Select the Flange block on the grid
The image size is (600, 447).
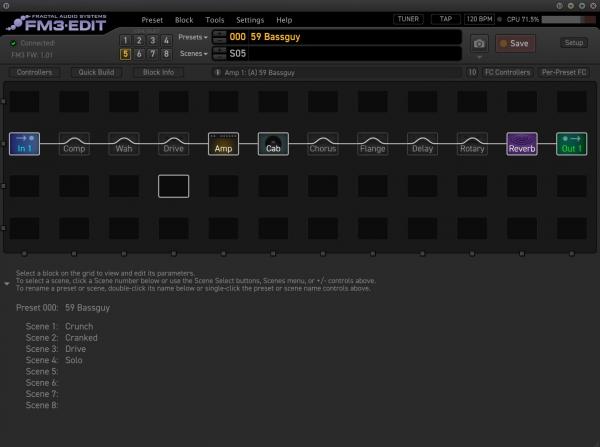372,144
